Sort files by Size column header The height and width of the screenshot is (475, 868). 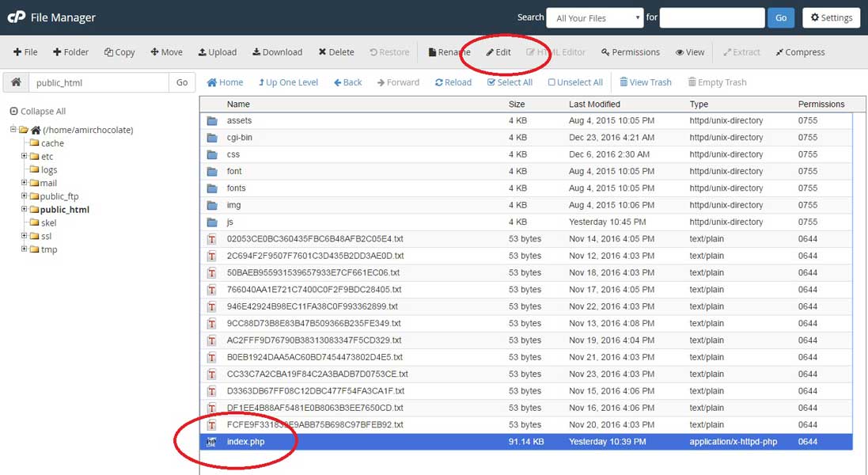point(517,104)
